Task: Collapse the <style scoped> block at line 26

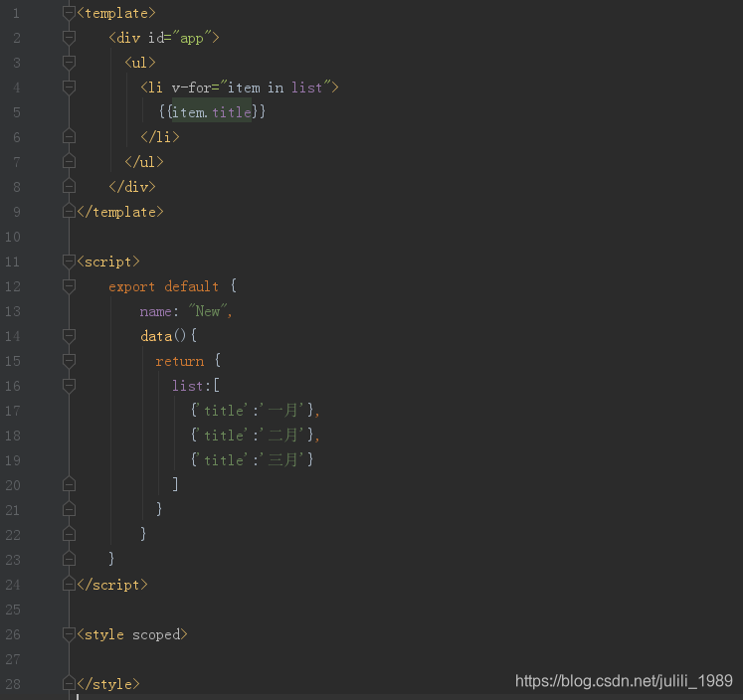Action: point(69,634)
